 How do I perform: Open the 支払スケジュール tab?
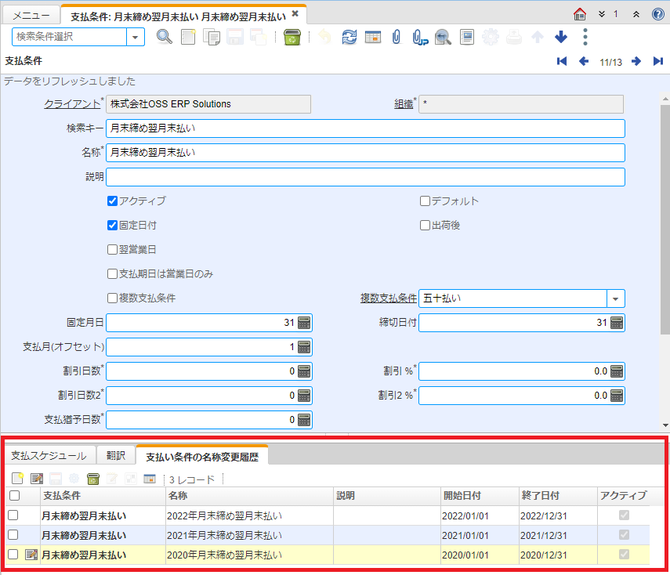(x=49, y=456)
